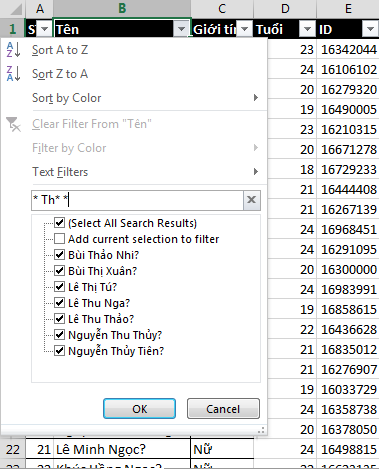Expand the ID column filter dropdown
The width and height of the screenshot is (379, 469).
point(370,29)
